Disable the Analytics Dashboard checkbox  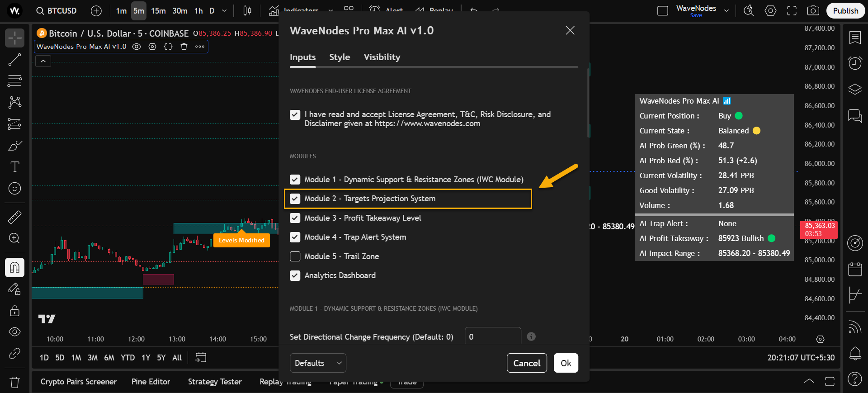295,275
